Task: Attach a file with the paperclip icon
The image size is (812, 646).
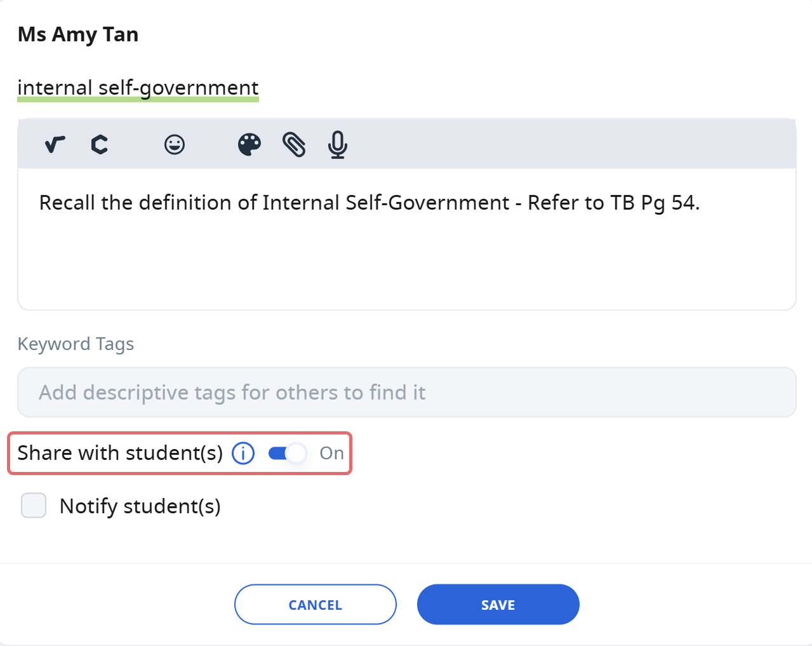Action: click(x=294, y=144)
